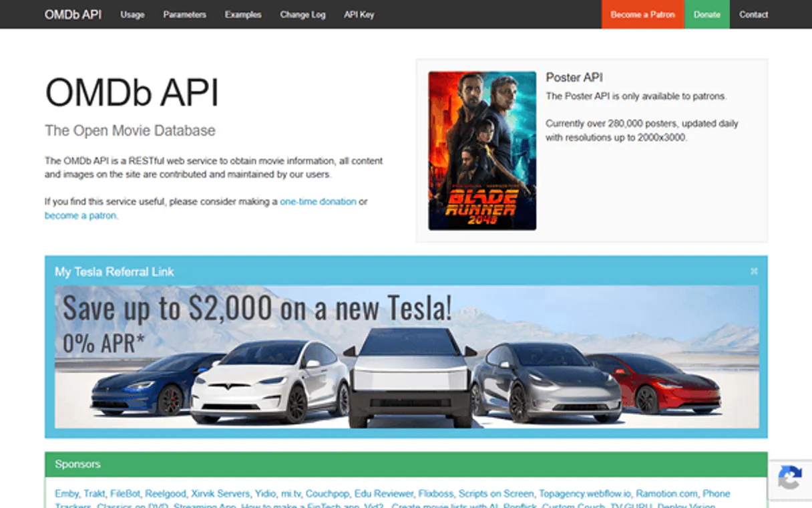The height and width of the screenshot is (508, 812).
Task: Navigate to the API Key page
Action: [x=359, y=15]
